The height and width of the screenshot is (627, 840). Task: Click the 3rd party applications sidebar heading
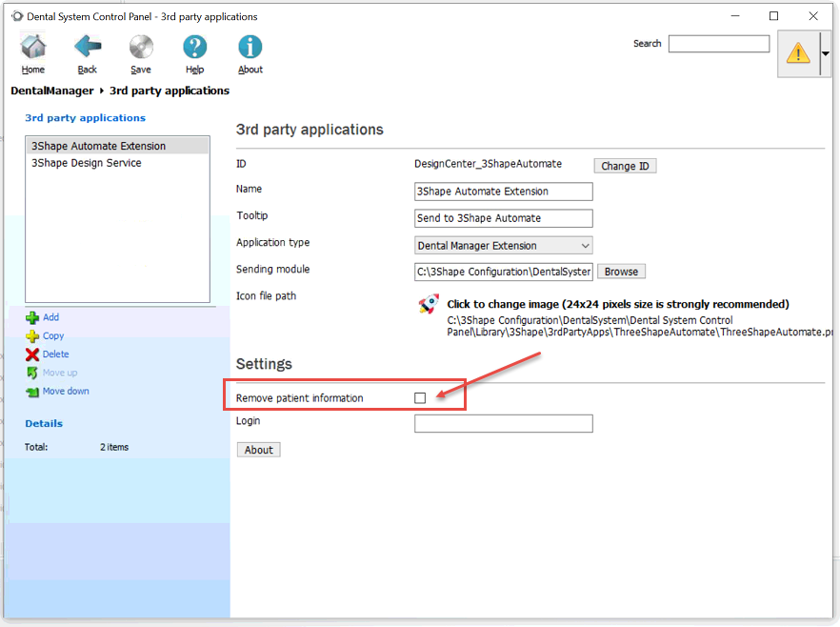pos(85,118)
